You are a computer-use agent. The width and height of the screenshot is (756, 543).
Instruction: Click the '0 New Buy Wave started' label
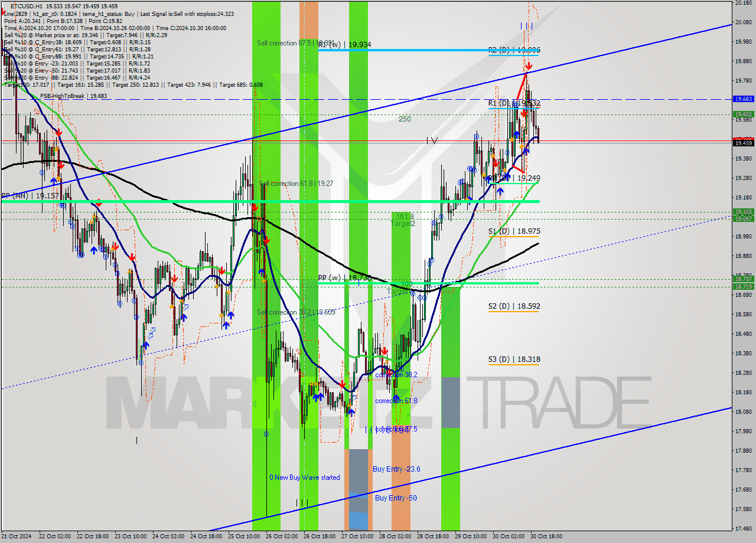305,477
